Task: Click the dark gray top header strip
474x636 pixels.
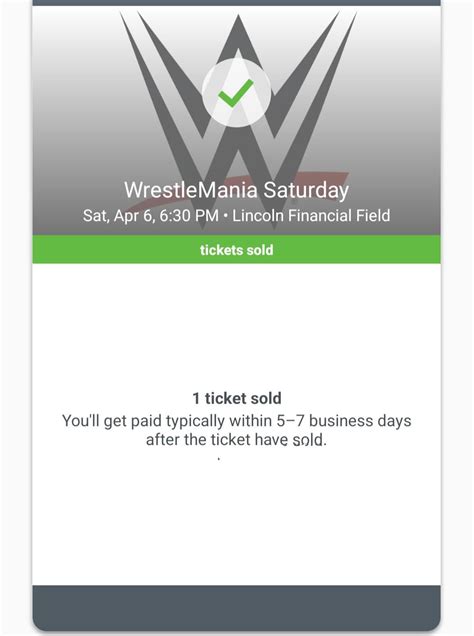Action: (x=236, y=3)
